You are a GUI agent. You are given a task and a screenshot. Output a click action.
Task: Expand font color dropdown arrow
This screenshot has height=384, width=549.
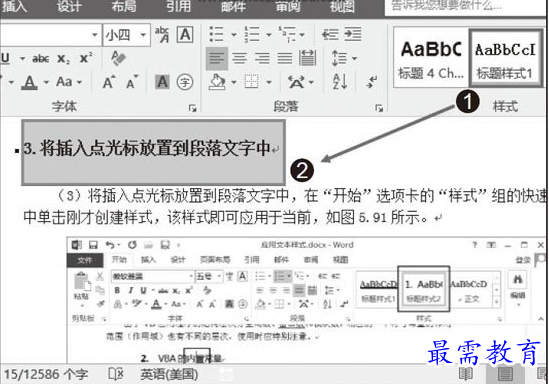(x=46, y=83)
